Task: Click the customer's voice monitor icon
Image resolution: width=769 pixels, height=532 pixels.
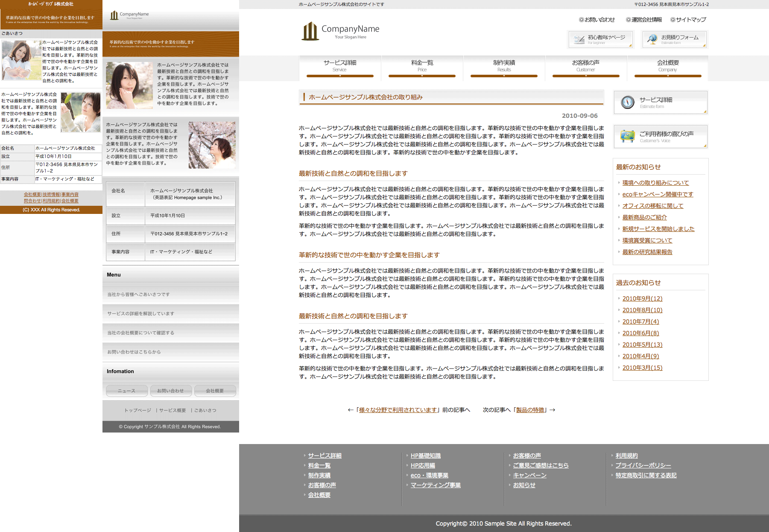Action: pyautogui.click(x=627, y=136)
